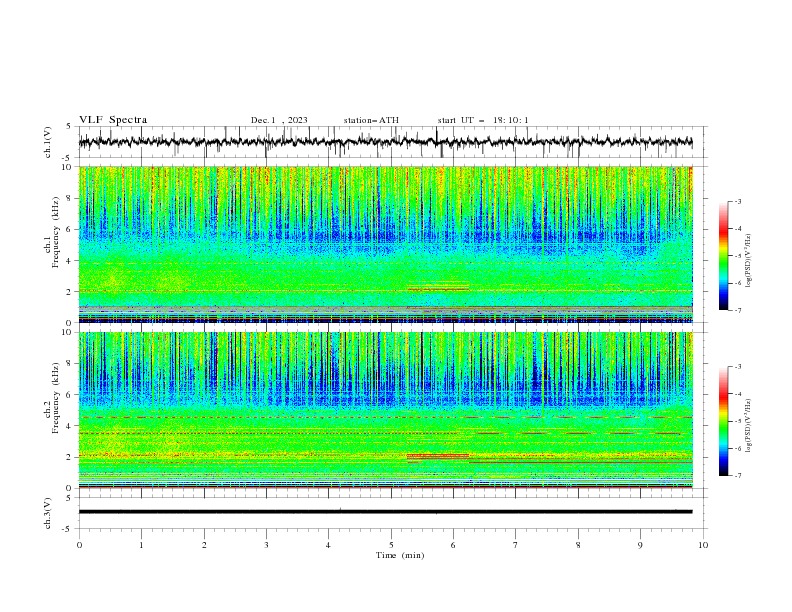Click the time axis tick label '7'
The image size is (792, 612).
tap(516, 545)
